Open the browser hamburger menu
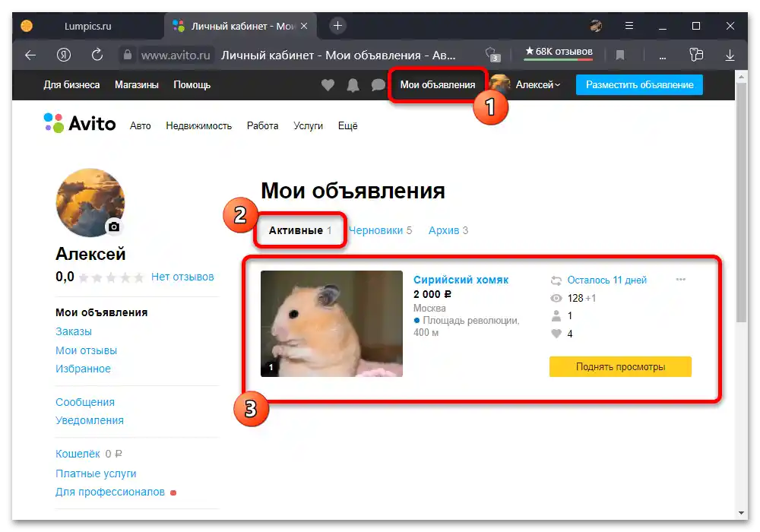Viewport: 760px width, 532px height. 629,26
